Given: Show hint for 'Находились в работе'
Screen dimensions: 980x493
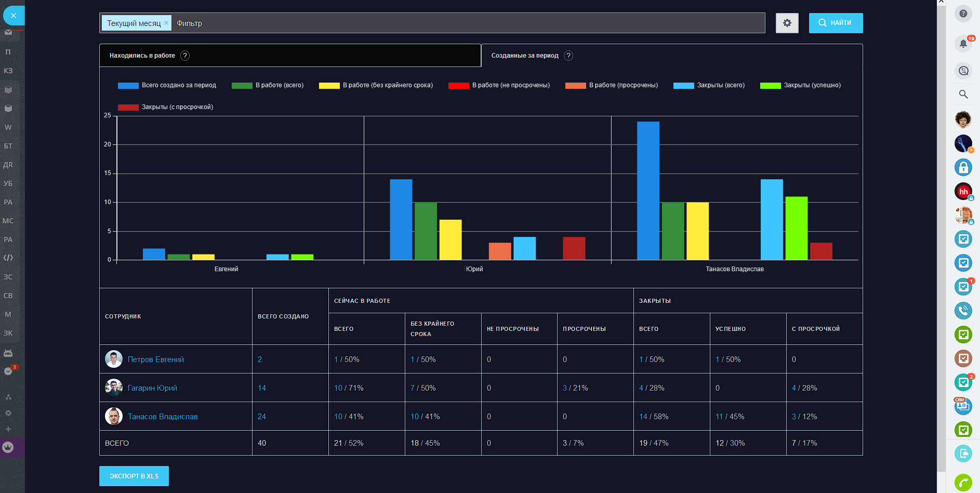Looking at the screenshot, I should 185,56.
